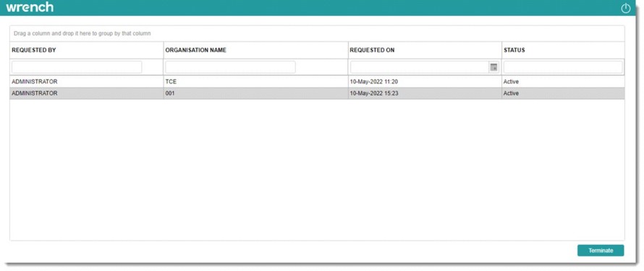Select the row with organisation TCE
The height and width of the screenshot is (271, 644).
(317, 82)
